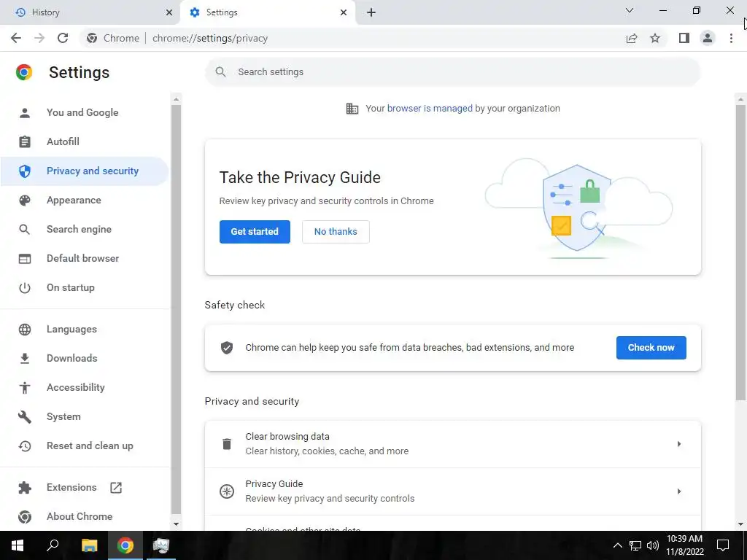Click the network tray icon
The image size is (747, 560).
pyautogui.click(x=635, y=545)
